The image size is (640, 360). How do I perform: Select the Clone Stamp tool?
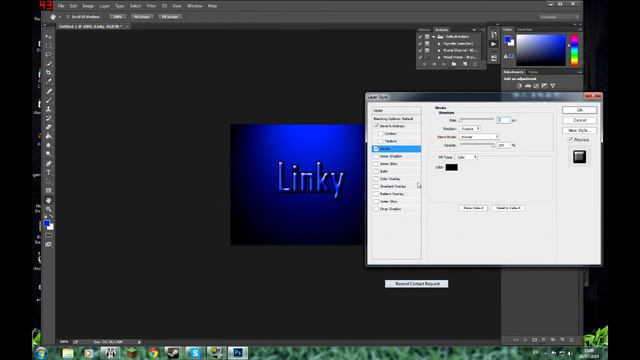point(49,109)
